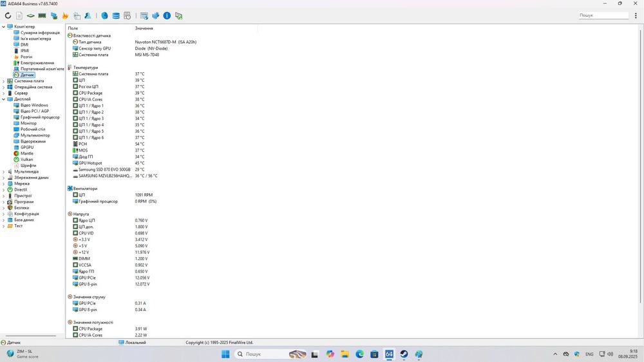Screen dimensions: 644x362
Task: Click the AIDA64 search field
Action: click(x=603, y=15)
